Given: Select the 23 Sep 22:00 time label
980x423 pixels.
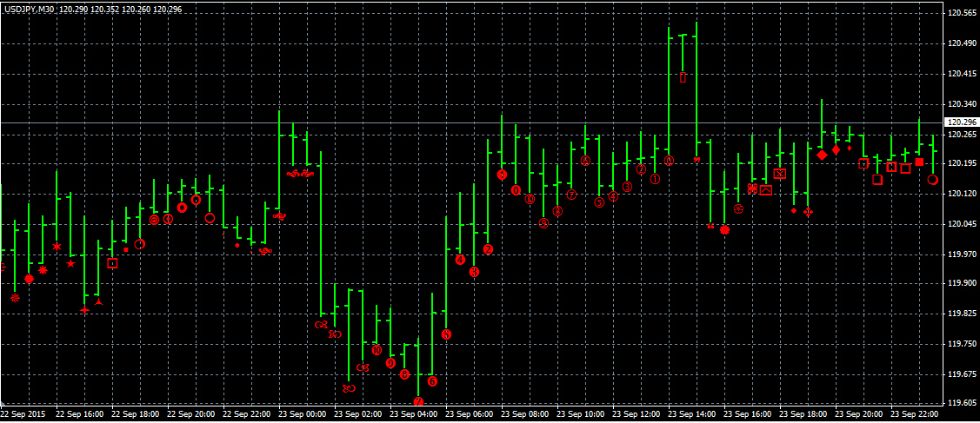Looking at the screenshot, I should point(917,415).
